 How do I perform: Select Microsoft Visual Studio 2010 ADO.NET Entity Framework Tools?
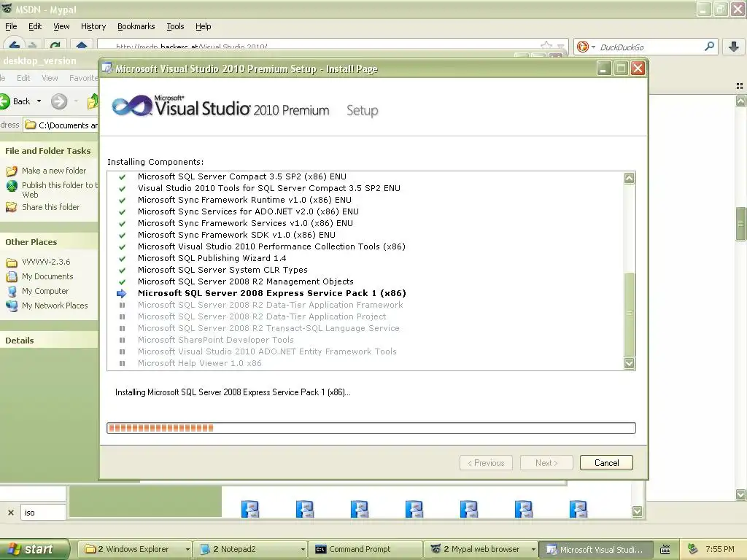click(267, 351)
